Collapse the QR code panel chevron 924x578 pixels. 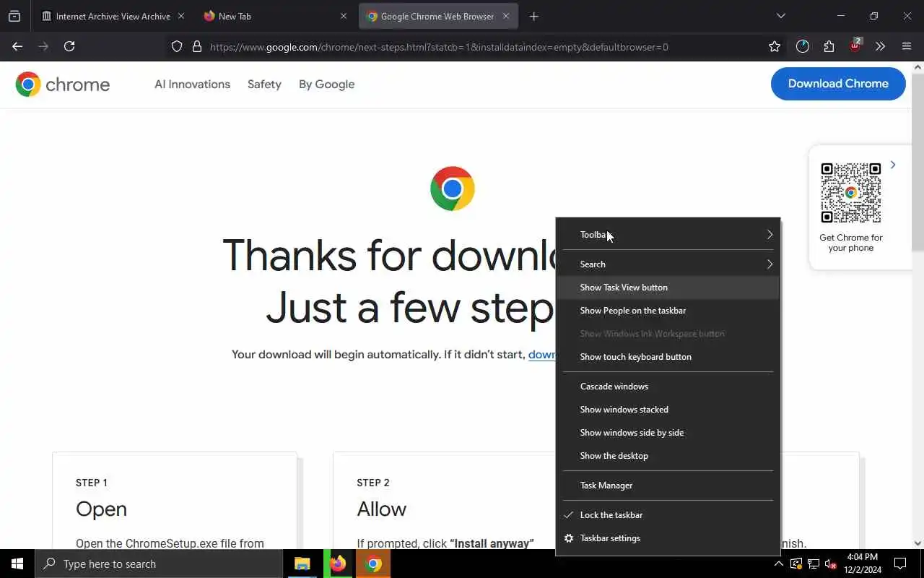click(x=893, y=165)
